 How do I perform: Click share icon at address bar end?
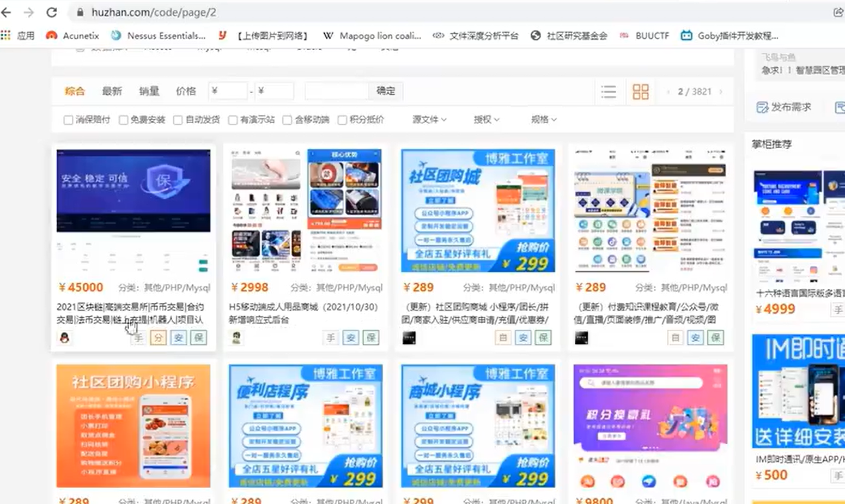click(x=838, y=12)
